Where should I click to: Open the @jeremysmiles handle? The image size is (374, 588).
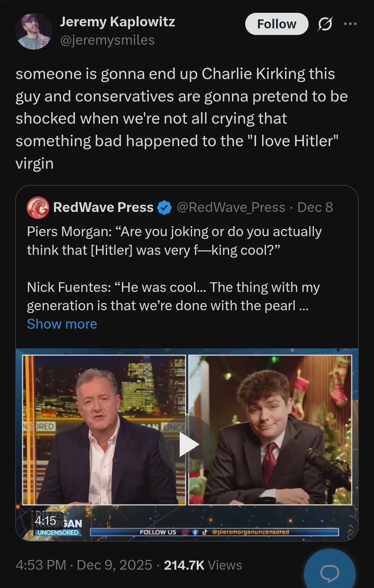pos(107,40)
